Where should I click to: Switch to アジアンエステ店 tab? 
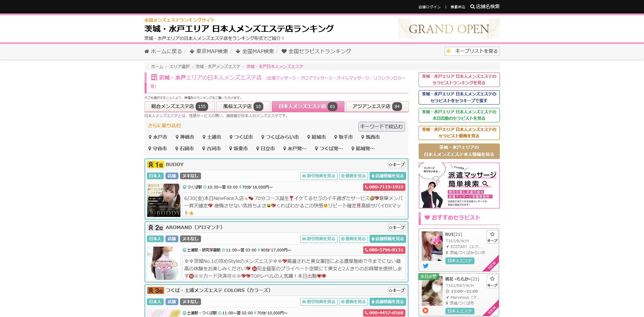377,106
